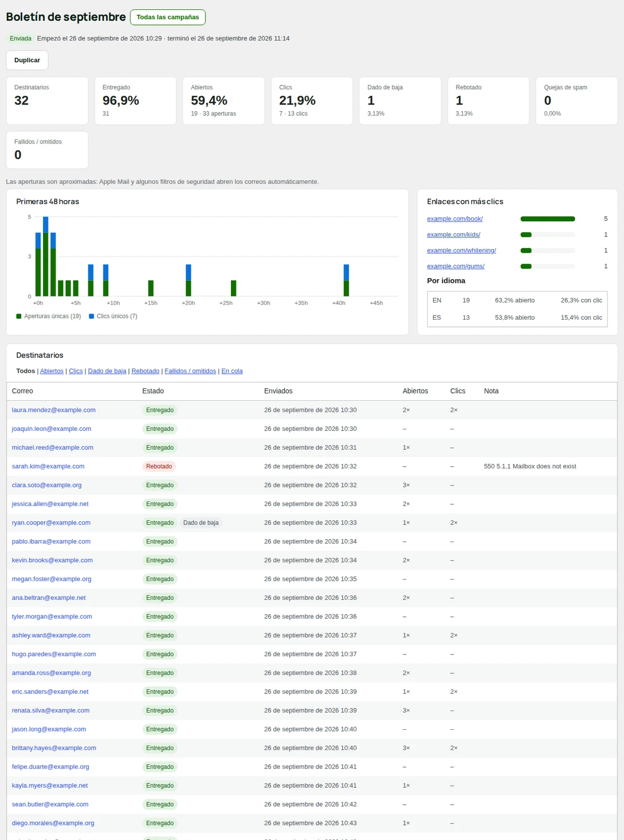Viewport: 624px width, 840px height.
Task: Follow the example.com/whitening/ link
Action: click(x=461, y=251)
